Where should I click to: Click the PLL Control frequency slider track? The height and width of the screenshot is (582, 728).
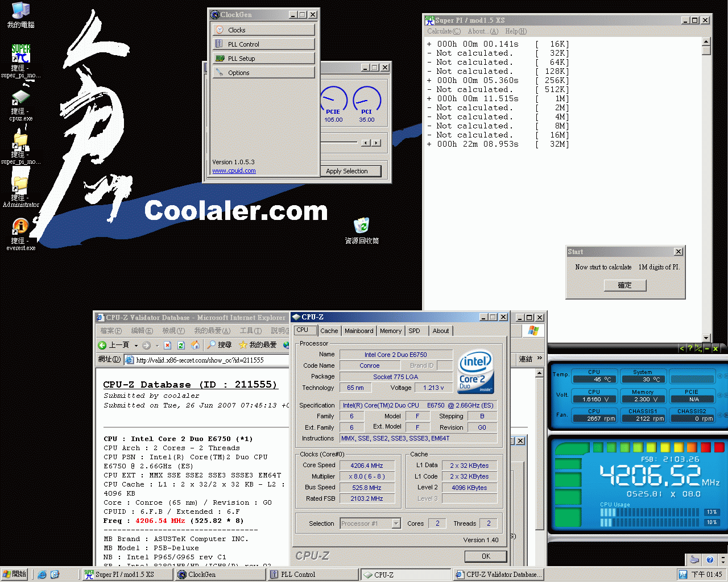coord(339,142)
